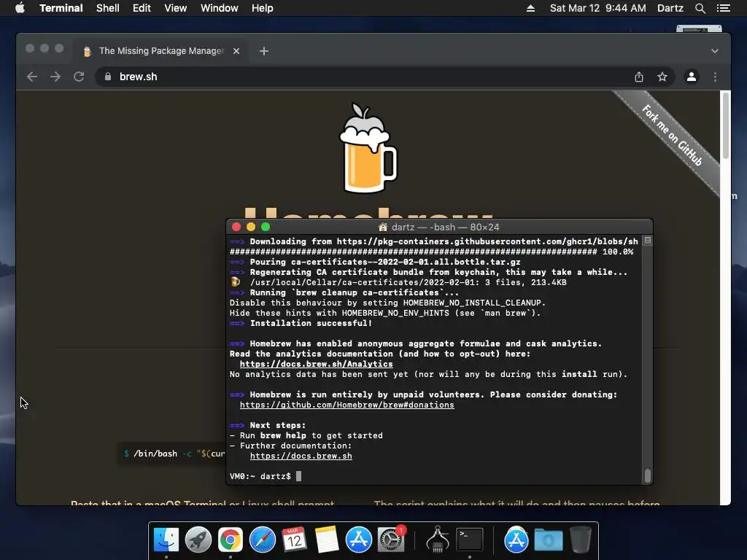Viewport: 747px width, 560px height.
Task: Open a new Chrome tab
Action: point(264,51)
